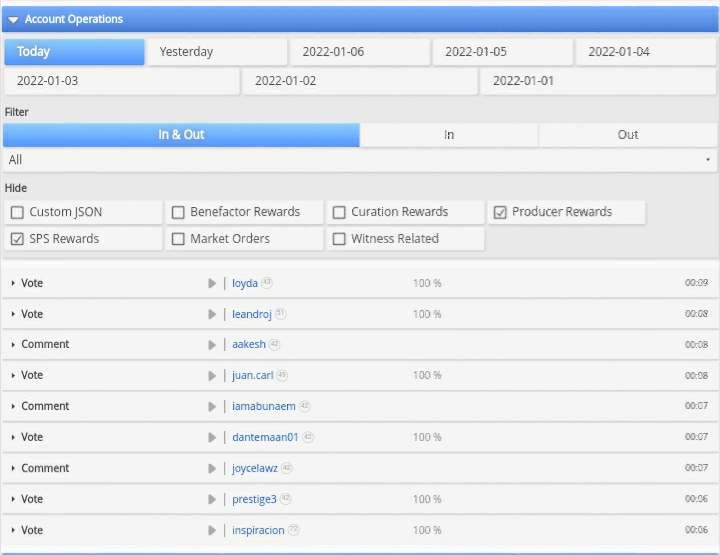Viewport: 720px width, 555px height.
Task: Click the play arrow icon beside iamabunaem
Action: pos(212,407)
